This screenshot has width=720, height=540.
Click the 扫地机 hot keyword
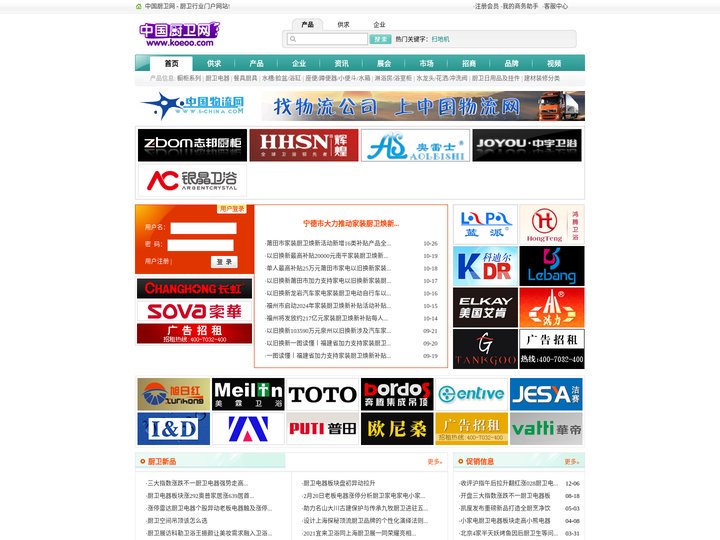tap(440, 39)
